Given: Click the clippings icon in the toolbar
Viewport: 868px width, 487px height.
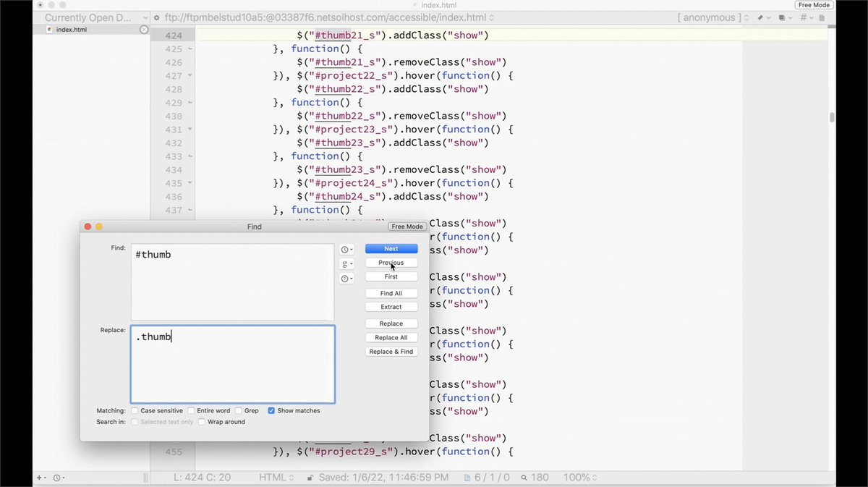Looking at the screenshot, I should pyautogui.click(x=782, y=18).
